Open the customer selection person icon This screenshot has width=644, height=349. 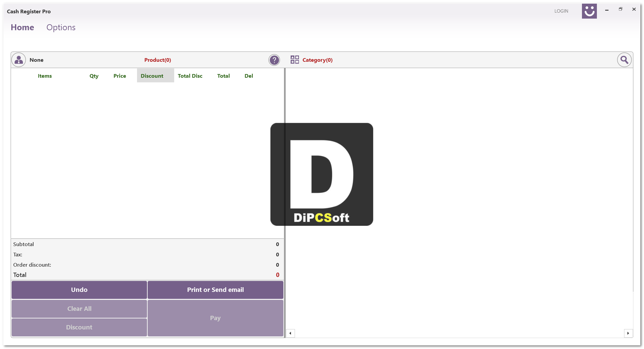click(19, 60)
